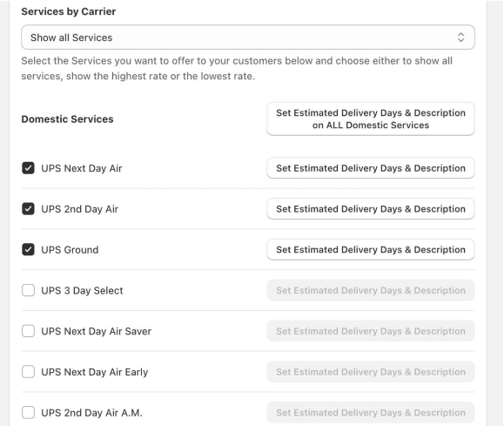Enable UPS 3 Day Select checkbox
This screenshot has width=504, height=426.
28,290
